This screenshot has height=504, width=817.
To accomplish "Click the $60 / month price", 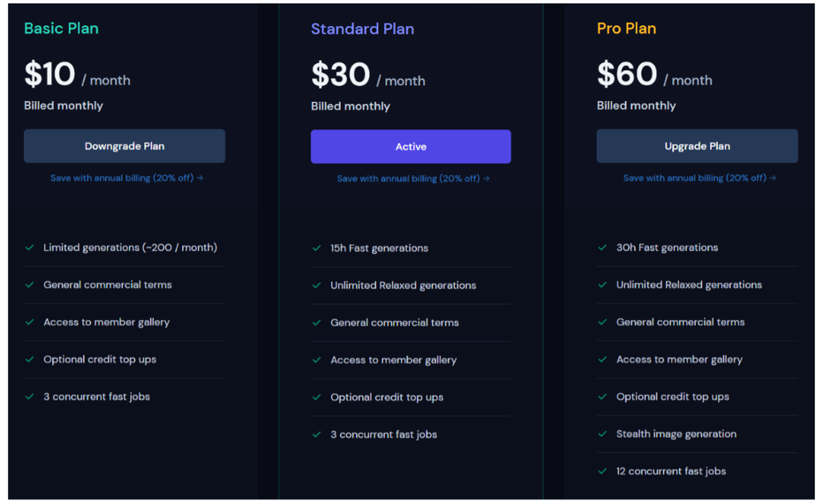I will (x=654, y=74).
